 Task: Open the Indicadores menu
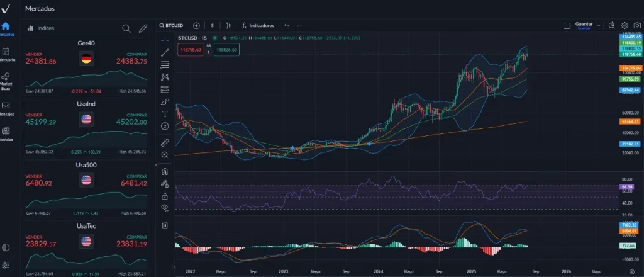[x=258, y=25]
